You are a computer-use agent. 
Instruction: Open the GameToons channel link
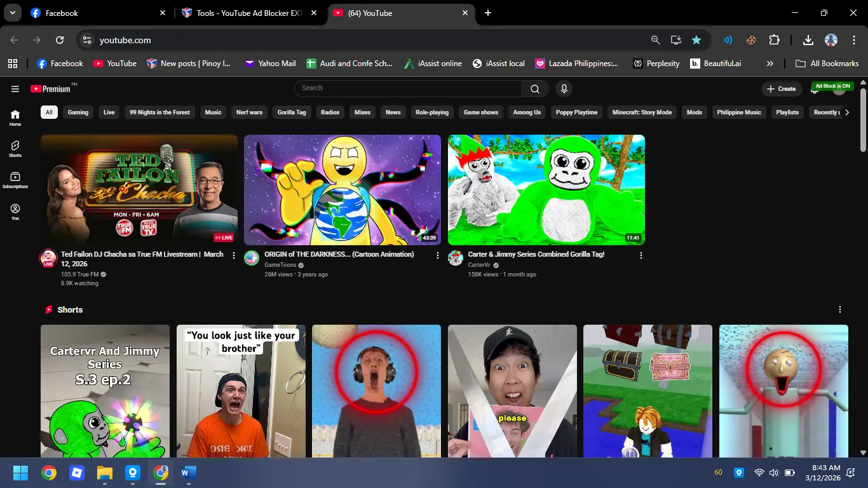[280, 265]
